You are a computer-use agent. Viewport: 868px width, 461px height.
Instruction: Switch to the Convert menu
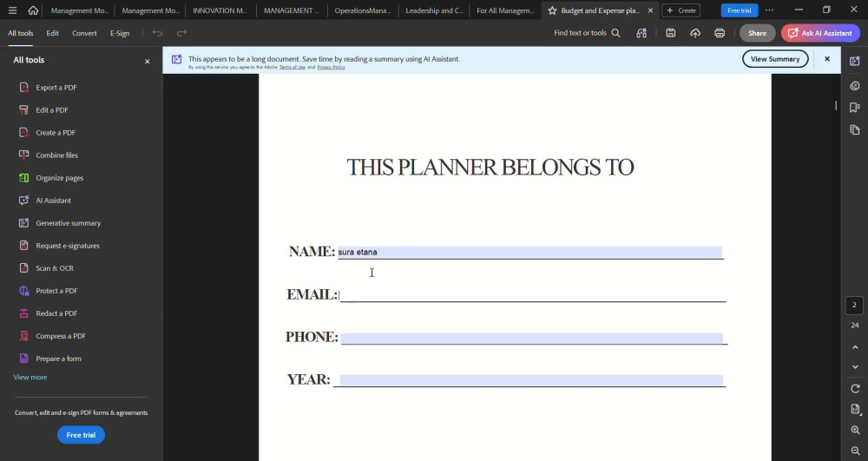click(84, 33)
